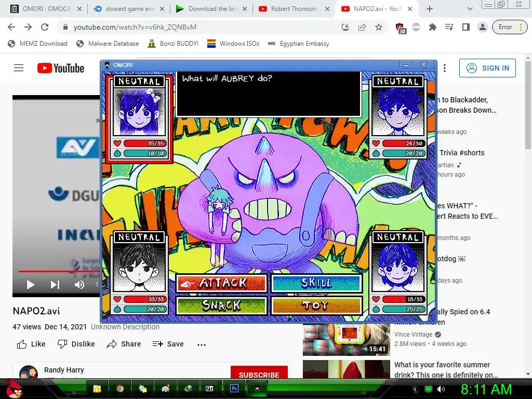Dislike the NAPO2.avi video

tap(76, 344)
